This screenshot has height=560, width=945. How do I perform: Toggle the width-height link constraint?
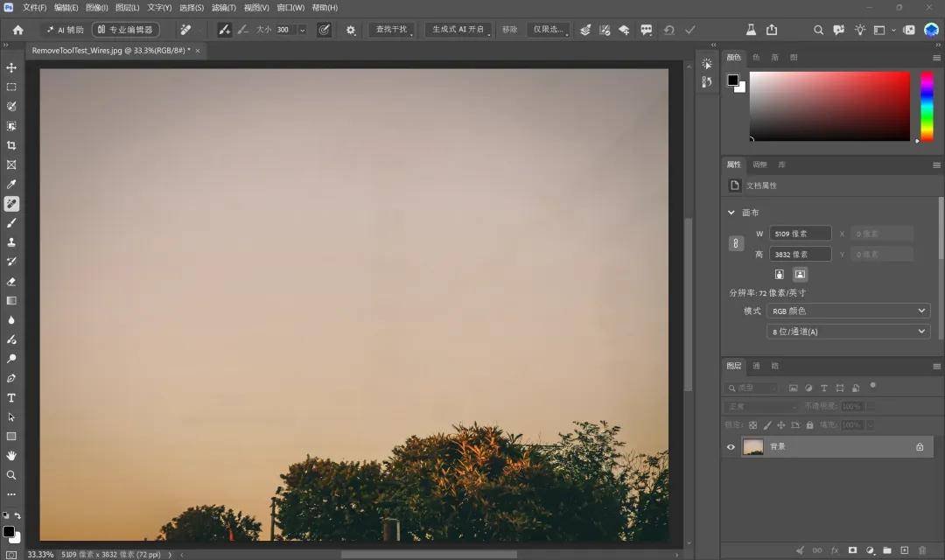tap(736, 243)
